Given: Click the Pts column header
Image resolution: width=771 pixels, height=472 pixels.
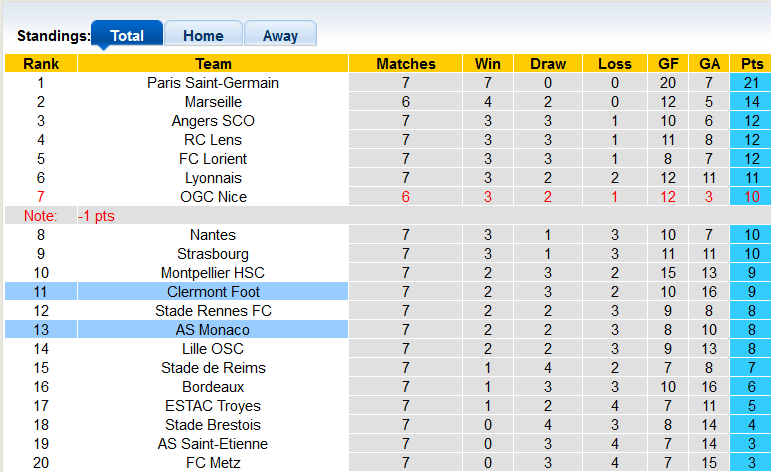Looking at the screenshot, I should pos(751,64).
